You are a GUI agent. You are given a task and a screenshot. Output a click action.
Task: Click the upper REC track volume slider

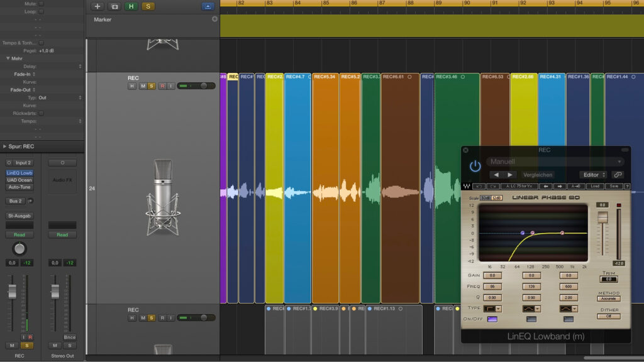coord(196,86)
